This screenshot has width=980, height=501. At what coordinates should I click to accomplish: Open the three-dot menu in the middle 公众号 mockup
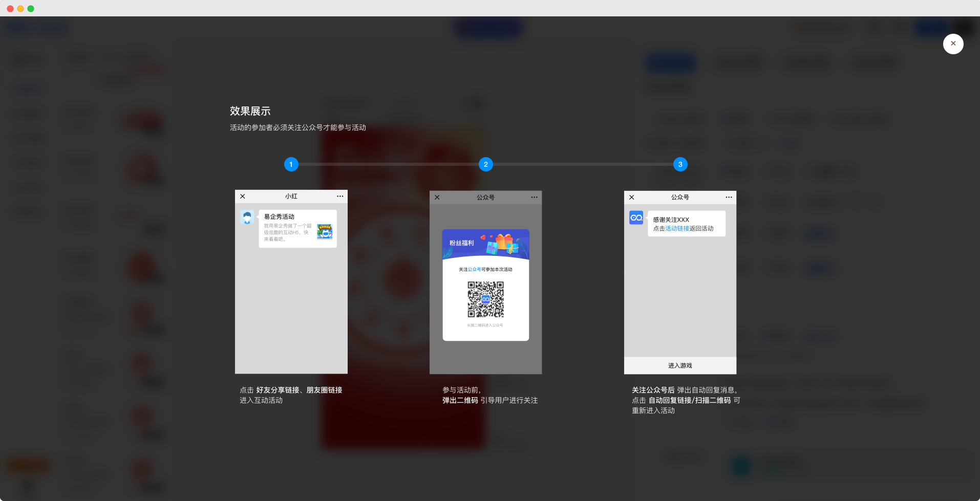click(534, 198)
